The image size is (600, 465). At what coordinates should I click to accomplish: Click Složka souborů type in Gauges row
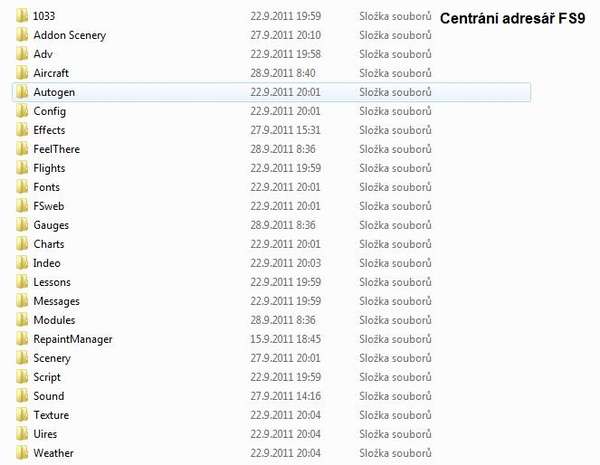point(395,225)
